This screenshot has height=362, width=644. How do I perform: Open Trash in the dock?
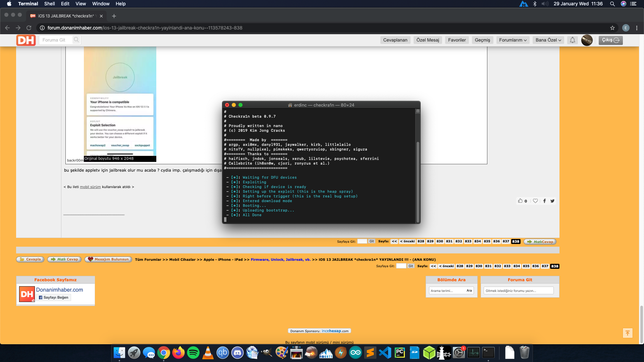pyautogui.click(x=524, y=353)
